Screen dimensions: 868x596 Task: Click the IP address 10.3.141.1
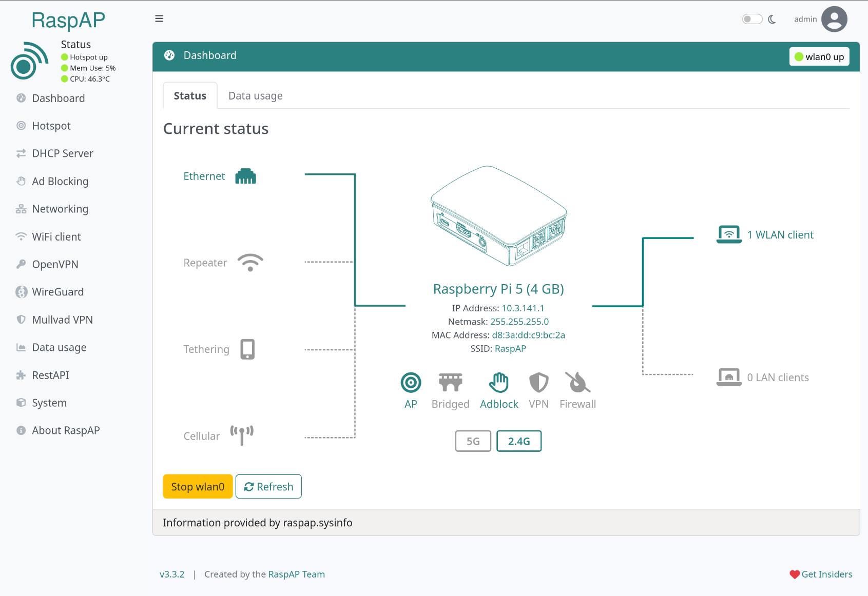click(523, 308)
